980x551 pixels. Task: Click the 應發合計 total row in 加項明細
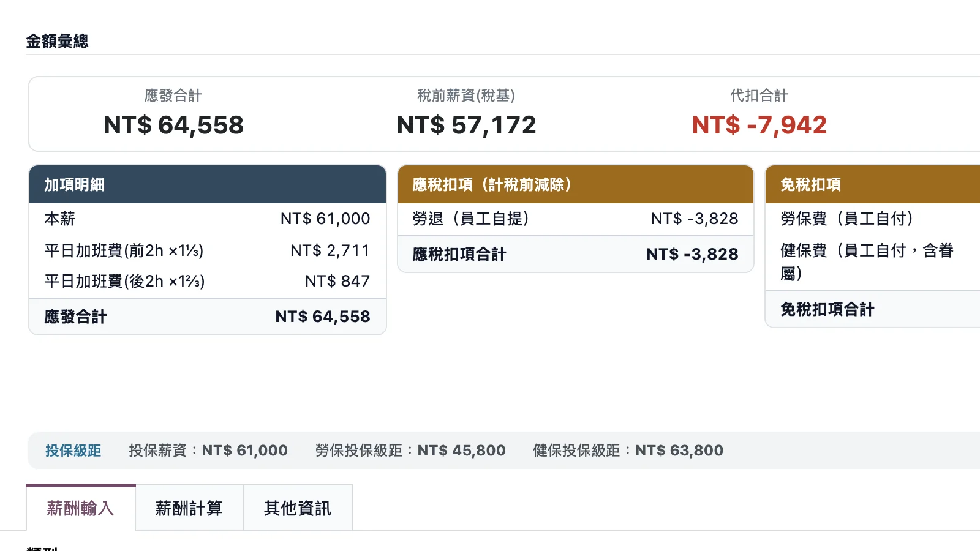point(208,317)
